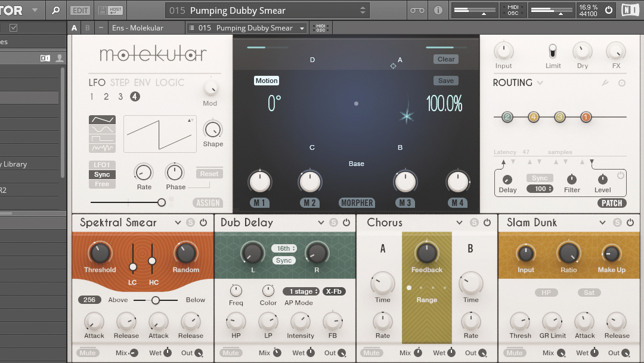Toggle Spektral Smear power button
The height and width of the screenshot is (363, 644).
203,223
